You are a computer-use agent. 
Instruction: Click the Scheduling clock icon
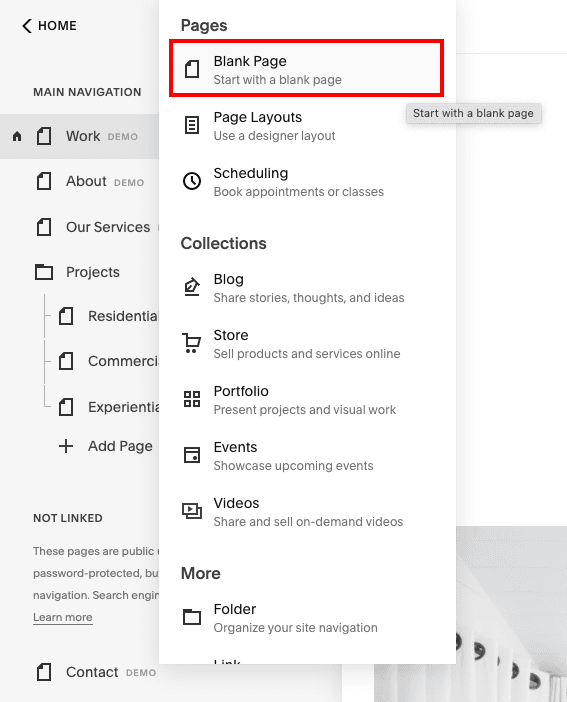pyautogui.click(x=192, y=181)
